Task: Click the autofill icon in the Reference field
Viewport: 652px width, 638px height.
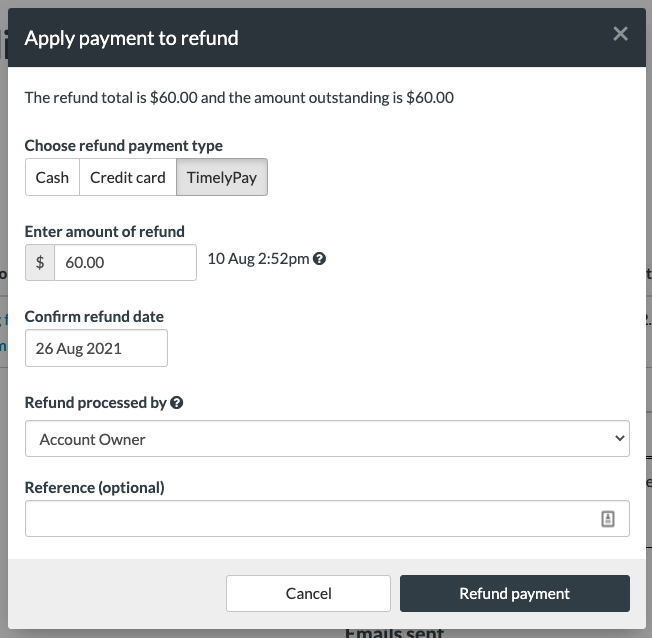Action: [608, 519]
